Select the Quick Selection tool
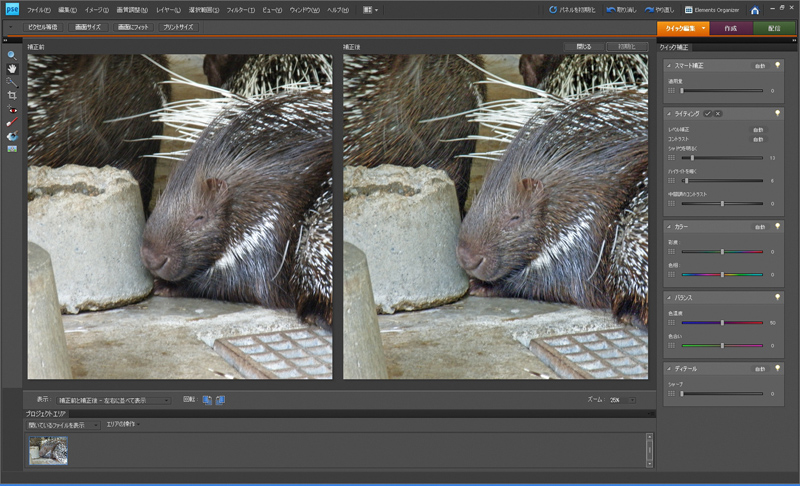The height and width of the screenshot is (486, 800). click(x=11, y=80)
